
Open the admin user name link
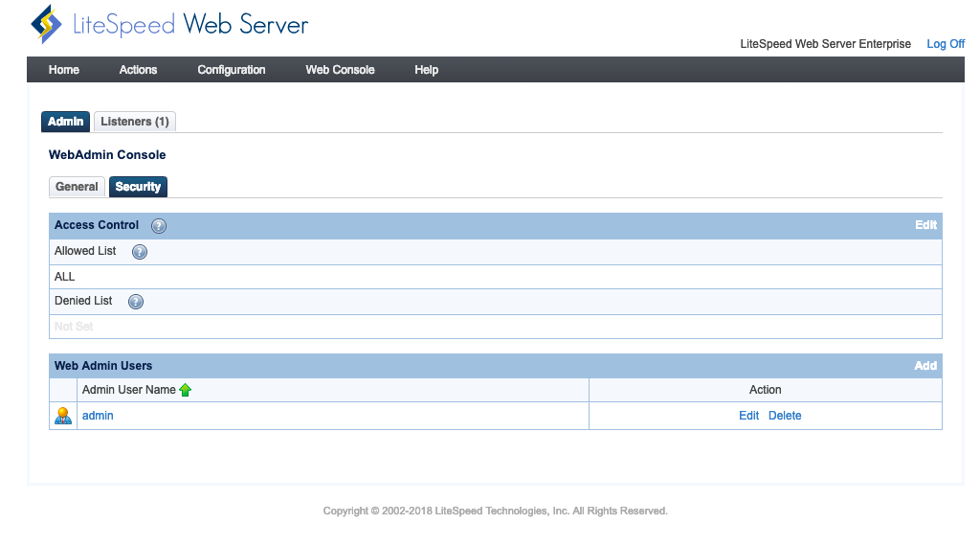pos(98,416)
